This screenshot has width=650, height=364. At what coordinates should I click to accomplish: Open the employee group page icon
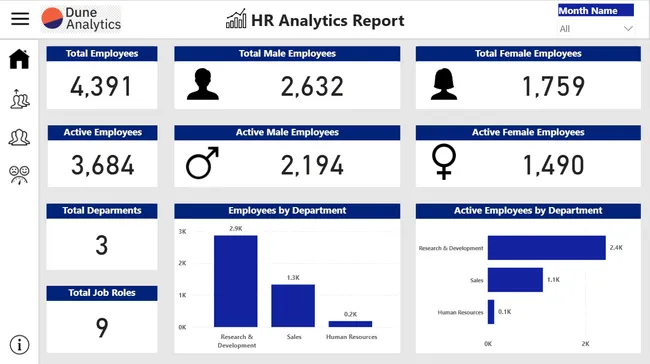(x=19, y=137)
